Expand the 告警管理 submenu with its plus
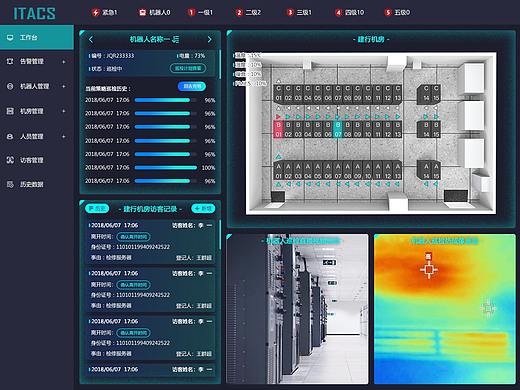The image size is (520, 390). 64,62
